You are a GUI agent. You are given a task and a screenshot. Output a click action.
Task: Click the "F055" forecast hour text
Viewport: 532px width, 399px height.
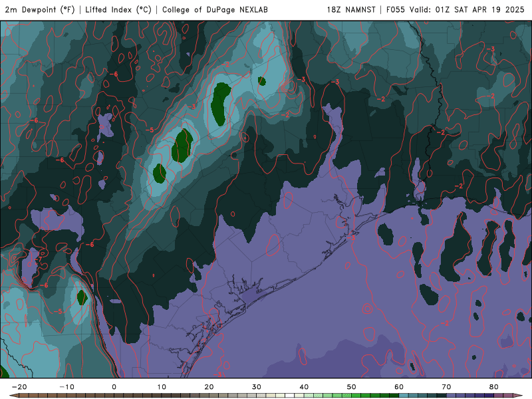coord(396,9)
